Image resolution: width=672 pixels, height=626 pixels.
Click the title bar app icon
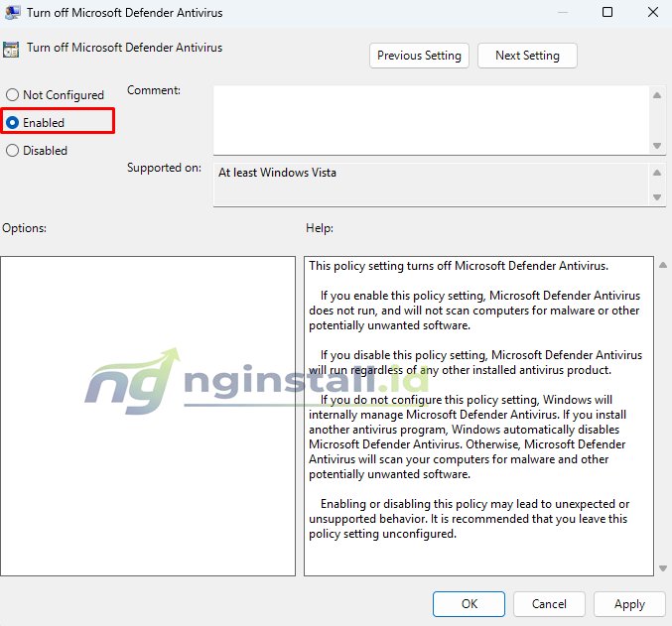[x=12, y=13]
